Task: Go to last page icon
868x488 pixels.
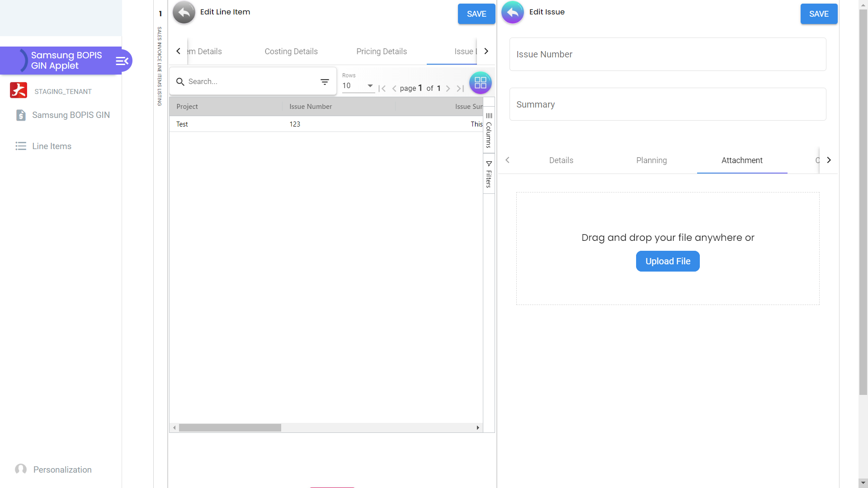Action: pyautogui.click(x=460, y=89)
